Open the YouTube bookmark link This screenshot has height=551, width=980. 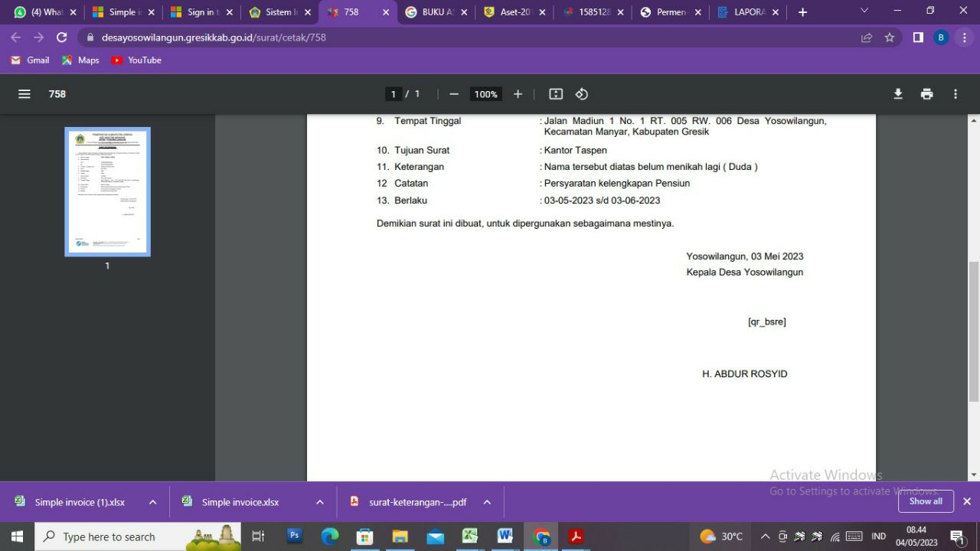[136, 60]
